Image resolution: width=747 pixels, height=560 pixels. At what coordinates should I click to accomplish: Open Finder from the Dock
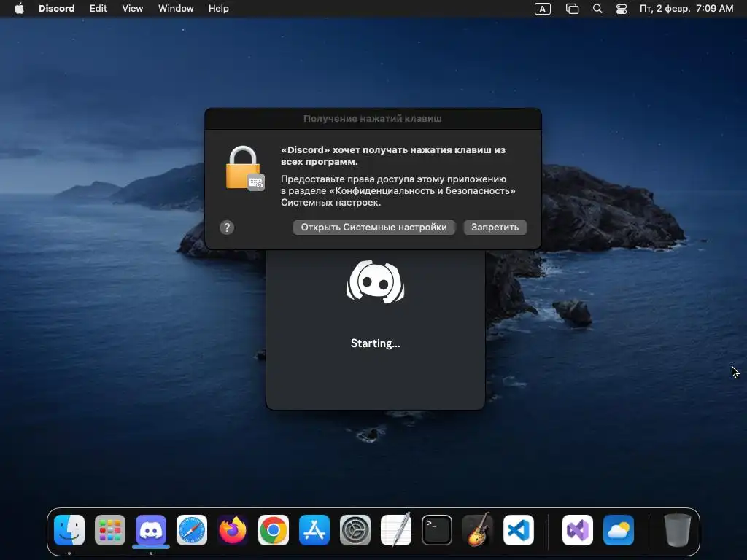[x=69, y=530]
